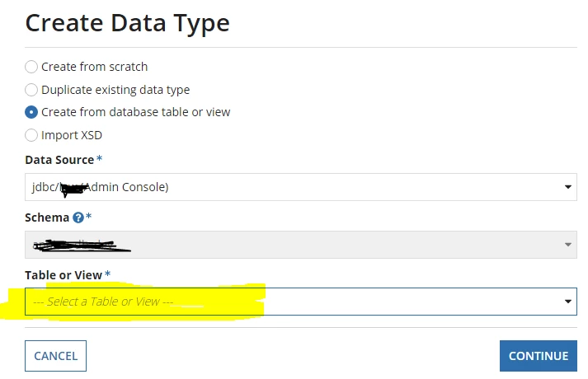Click the 'Create from database table or view' text

(x=136, y=112)
